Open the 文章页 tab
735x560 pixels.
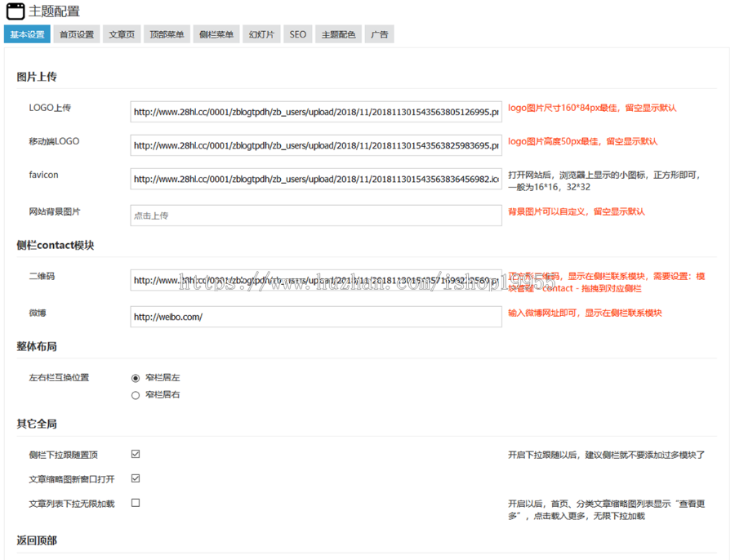(122, 34)
